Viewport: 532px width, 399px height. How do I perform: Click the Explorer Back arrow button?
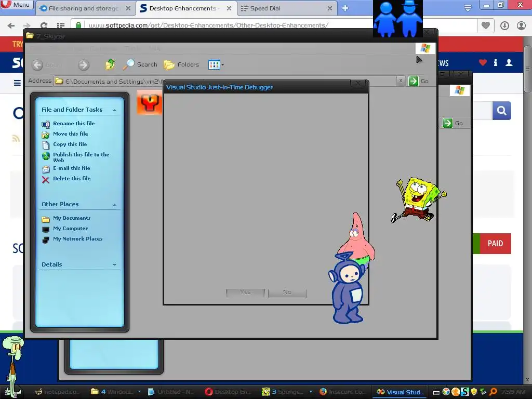click(x=37, y=64)
